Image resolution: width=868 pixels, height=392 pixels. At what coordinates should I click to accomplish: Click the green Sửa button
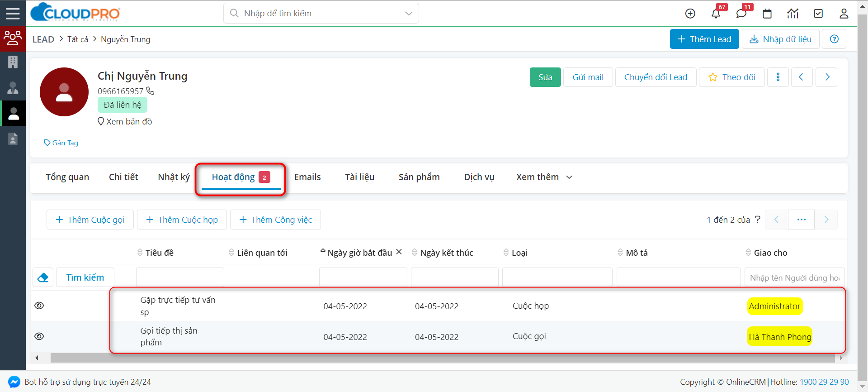click(545, 77)
